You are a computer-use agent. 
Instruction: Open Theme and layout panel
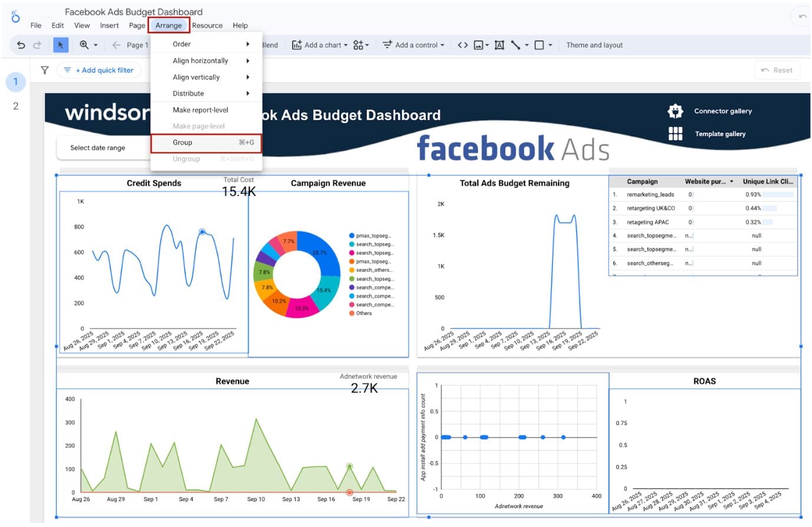[x=594, y=45]
